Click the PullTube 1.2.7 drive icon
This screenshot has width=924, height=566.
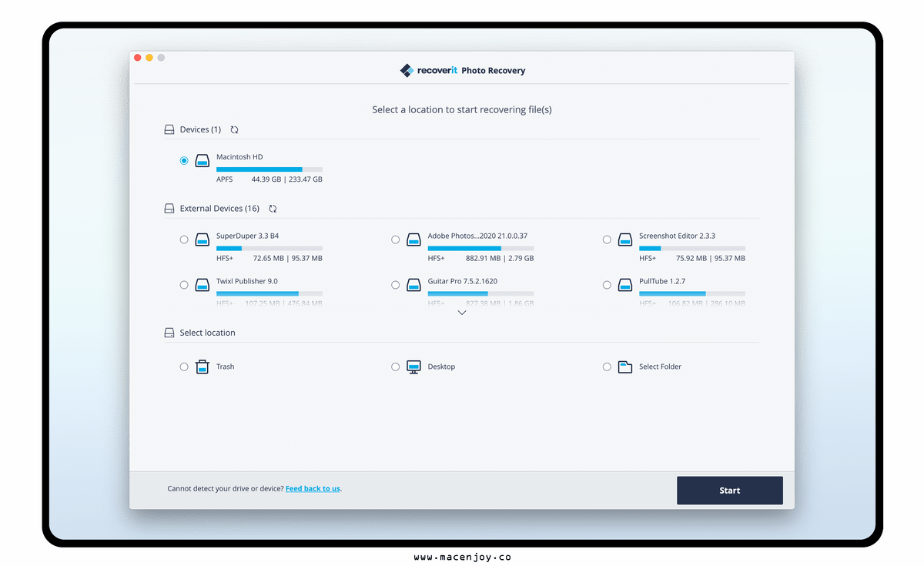pos(625,285)
